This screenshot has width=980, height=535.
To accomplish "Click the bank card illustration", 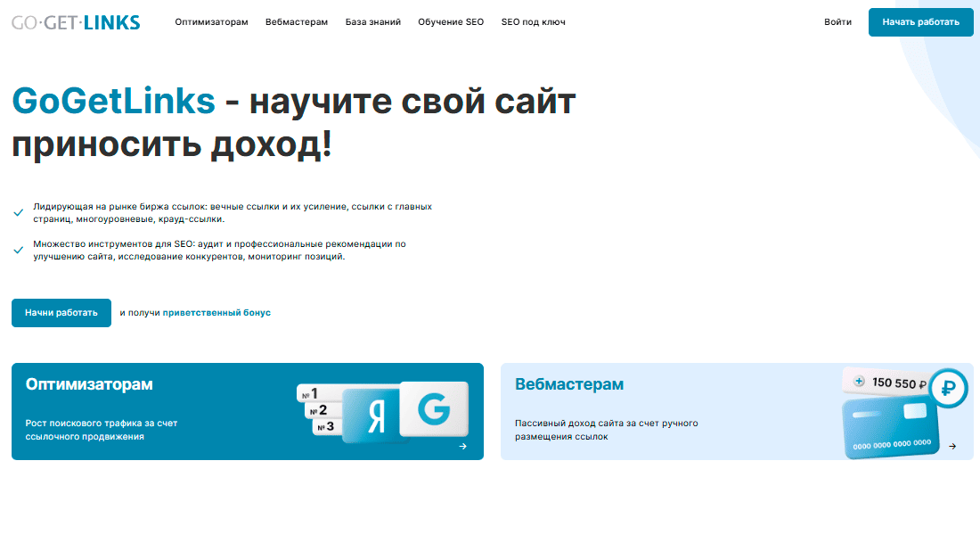I will tap(891, 429).
